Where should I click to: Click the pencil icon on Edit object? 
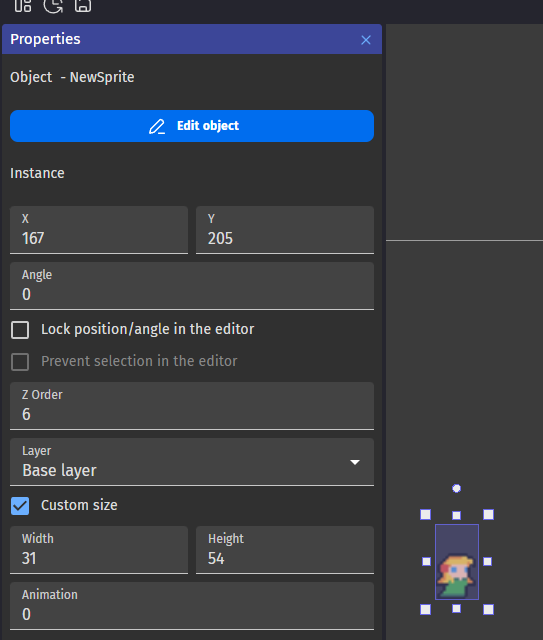pos(157,127)
